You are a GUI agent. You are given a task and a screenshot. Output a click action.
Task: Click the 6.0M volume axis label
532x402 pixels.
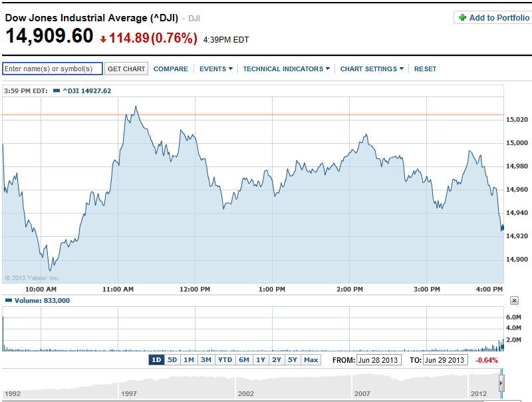pyautogui.click(x=513, y=317)
